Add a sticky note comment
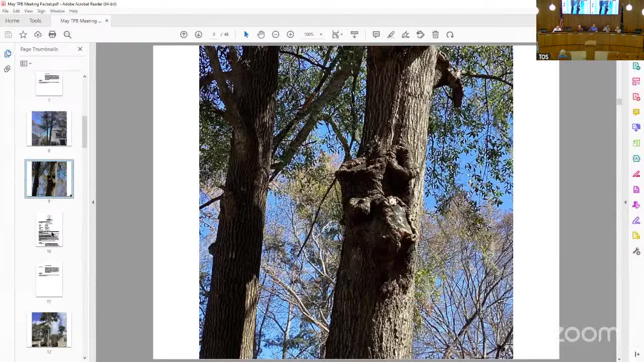The height and width of the screenshot is (362, 644). (376, 35)
